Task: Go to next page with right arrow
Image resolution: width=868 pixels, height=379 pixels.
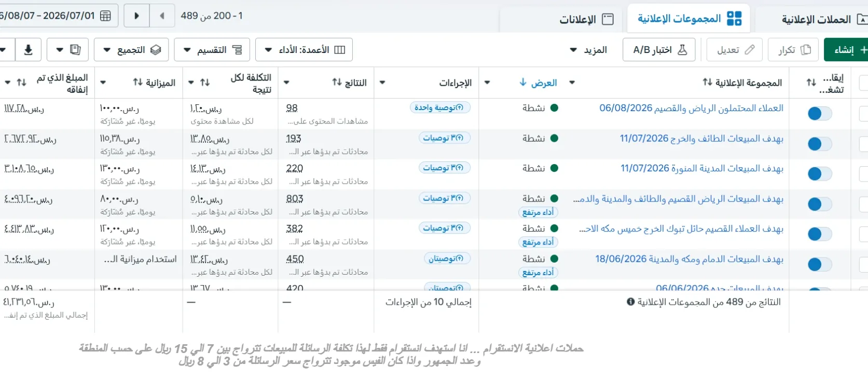Action: point(136,16)
